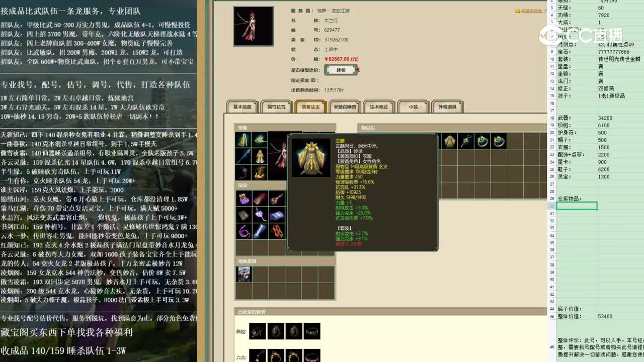Select the first ring icon in the 骆驼 set row
Image resolution: width=644 pixels, height=362 pixels.
pyautogui.click(x=258, y=331)
